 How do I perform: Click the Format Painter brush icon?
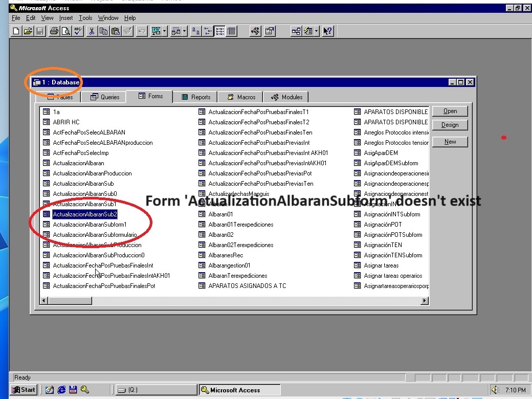pyautogui.click(x=127, y=31)
